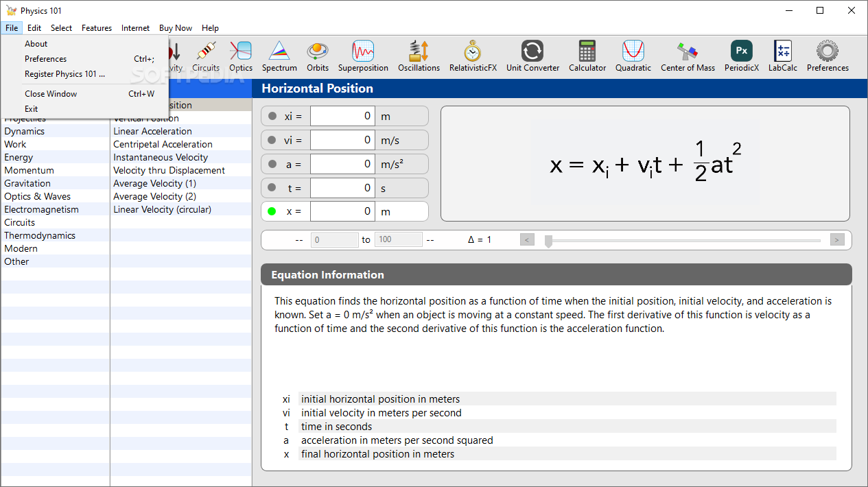Click the range start field showing 0
Screen dimensions: 868x487
[334, 239]
